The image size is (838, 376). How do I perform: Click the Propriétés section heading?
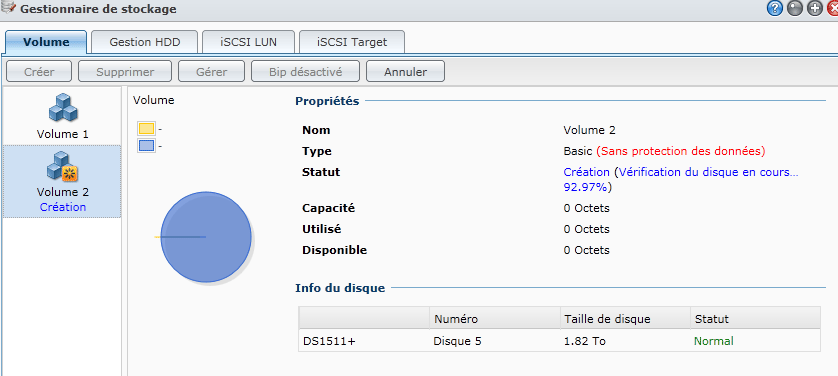tap(327, 101)
